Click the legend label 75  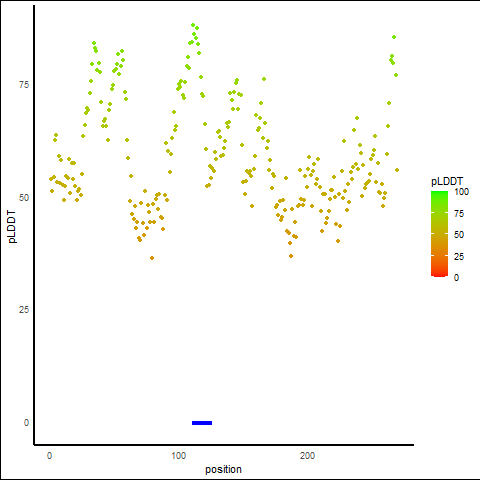coord(459,214)
